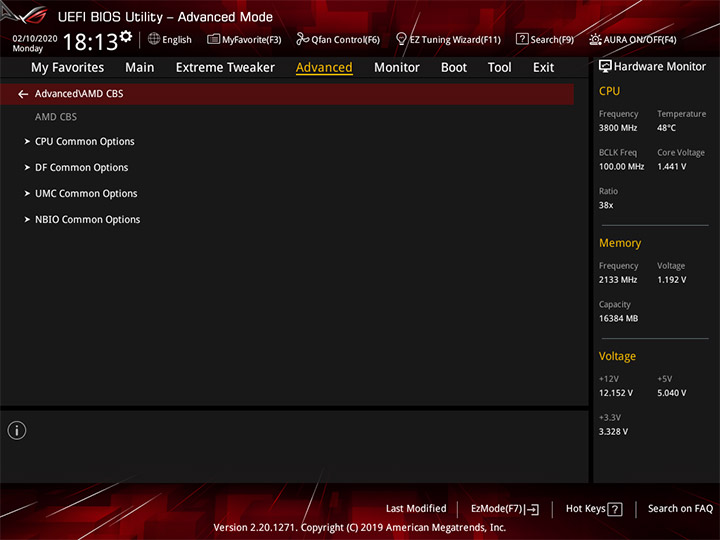Image resolution: width=720 pixels, height=540 pixels.
Task: Go back using the left arrow icon
Action: [x=23, y=94]
